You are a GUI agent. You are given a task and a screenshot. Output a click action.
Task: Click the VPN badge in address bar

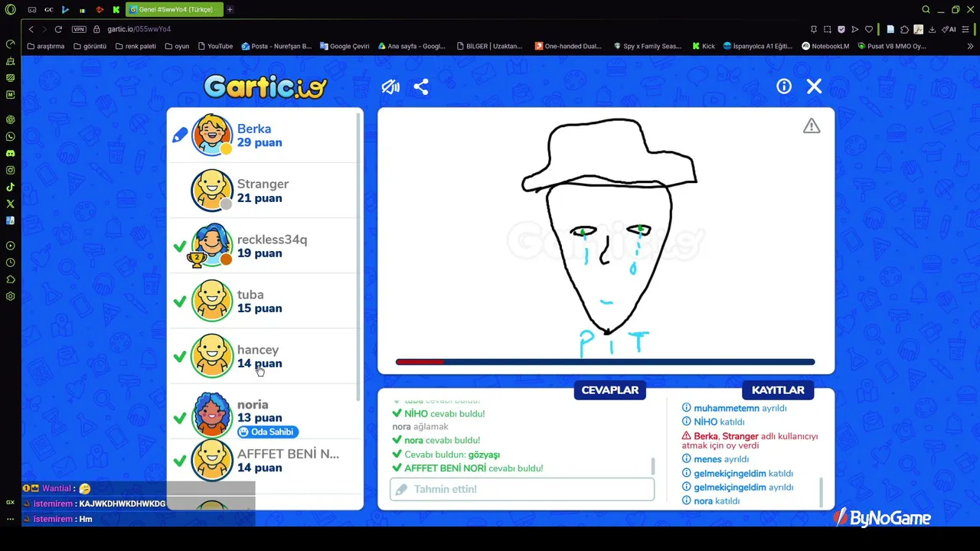click(79, 29)
